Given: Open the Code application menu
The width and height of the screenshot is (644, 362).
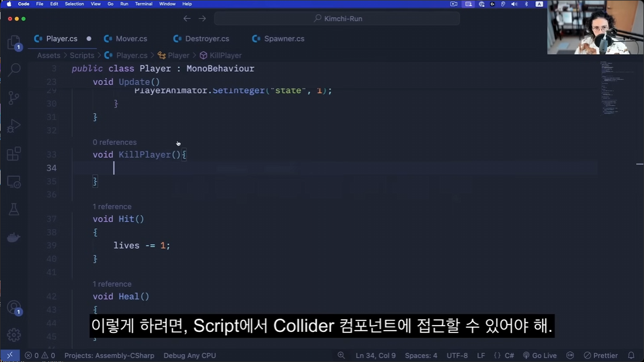Looking at the screenshot, I should click(x=23, y=3).
